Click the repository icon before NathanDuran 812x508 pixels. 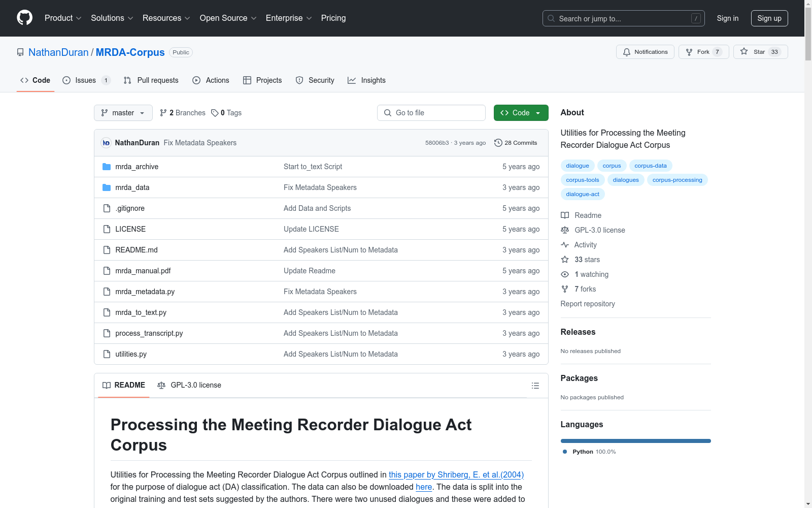[x=20, y=52]
